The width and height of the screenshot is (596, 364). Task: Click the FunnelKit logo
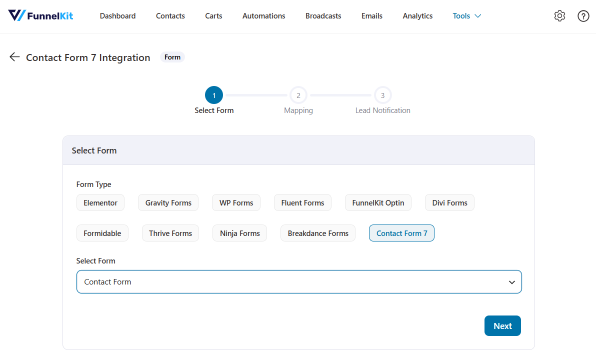click(x=40, y=15)
